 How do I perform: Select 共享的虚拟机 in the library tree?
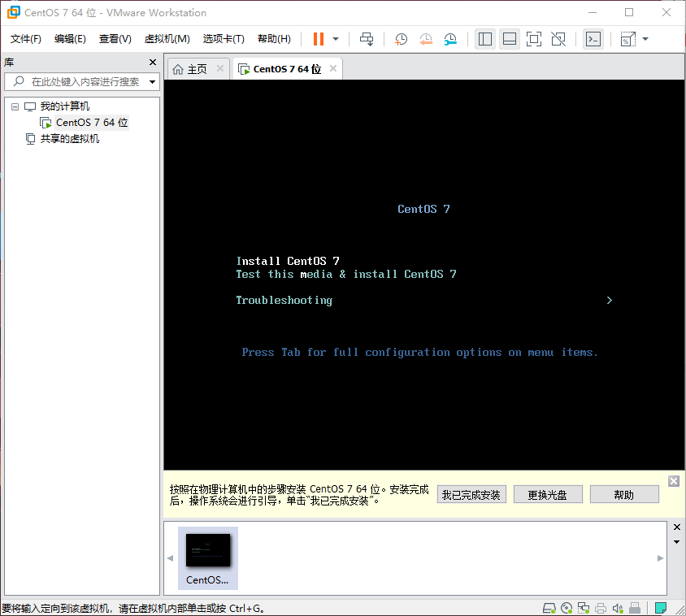tap(70, 139)
